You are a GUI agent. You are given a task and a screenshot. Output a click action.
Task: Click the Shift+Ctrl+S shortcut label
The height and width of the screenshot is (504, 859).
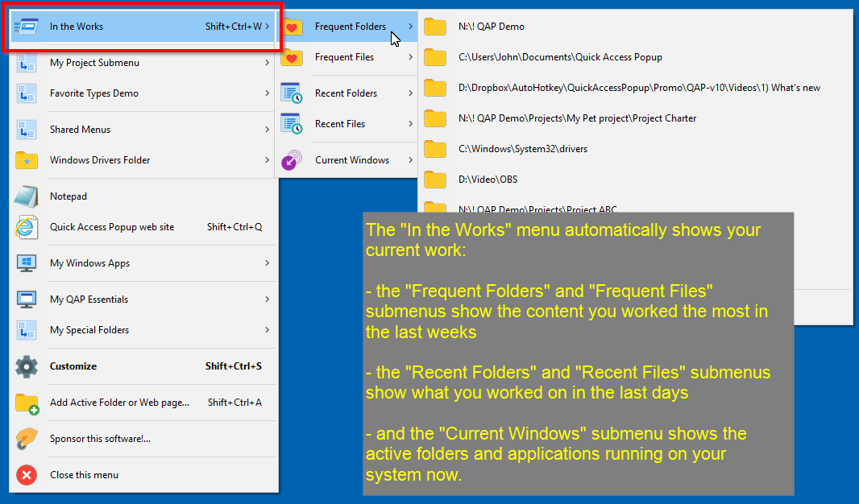tap(234, 366)
